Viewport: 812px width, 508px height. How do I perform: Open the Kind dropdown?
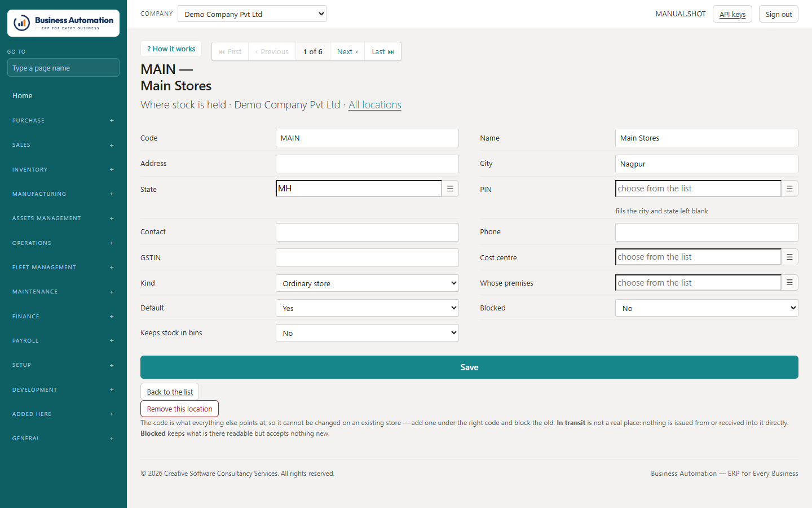point(367,283)
